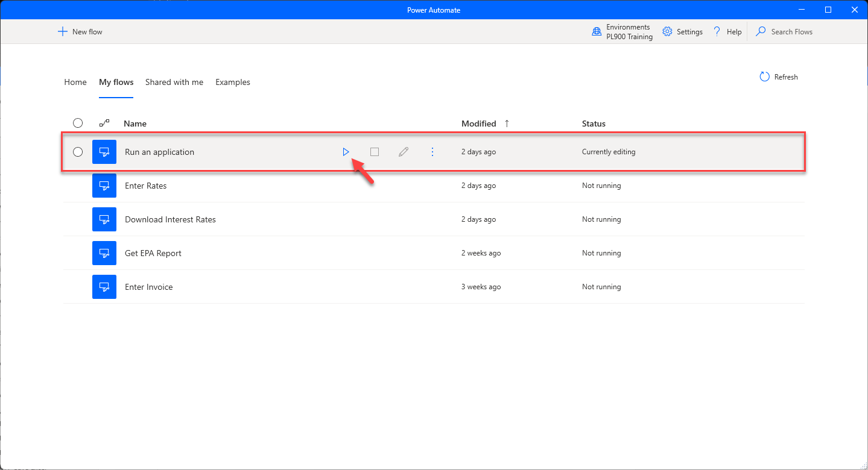Edit "Run an application" with the pencil icon
The image size is (868, 470).
pos(403,152)
